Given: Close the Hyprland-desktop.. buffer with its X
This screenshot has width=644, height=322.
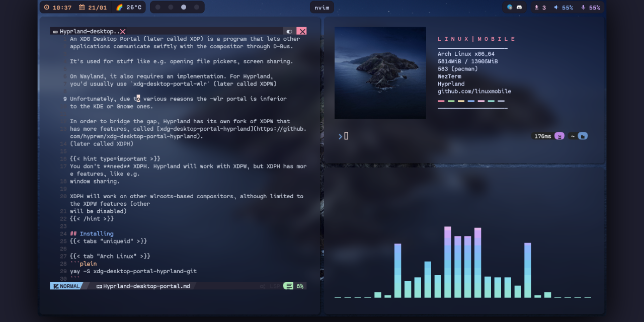Looking at the screenshot, I should tap(123, 32).
